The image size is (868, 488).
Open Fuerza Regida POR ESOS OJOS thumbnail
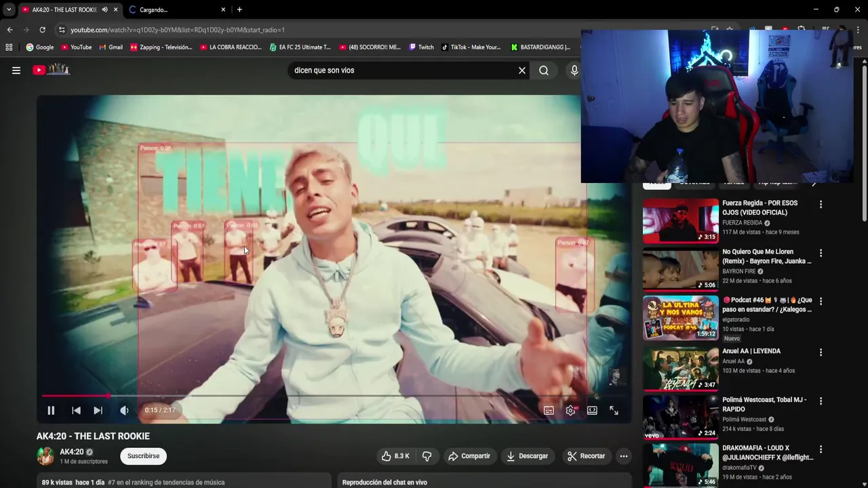coord(680,221)
